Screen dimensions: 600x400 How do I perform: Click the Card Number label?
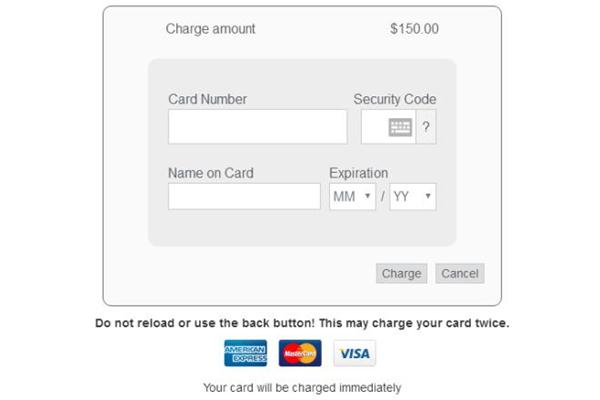pos(207,99)
